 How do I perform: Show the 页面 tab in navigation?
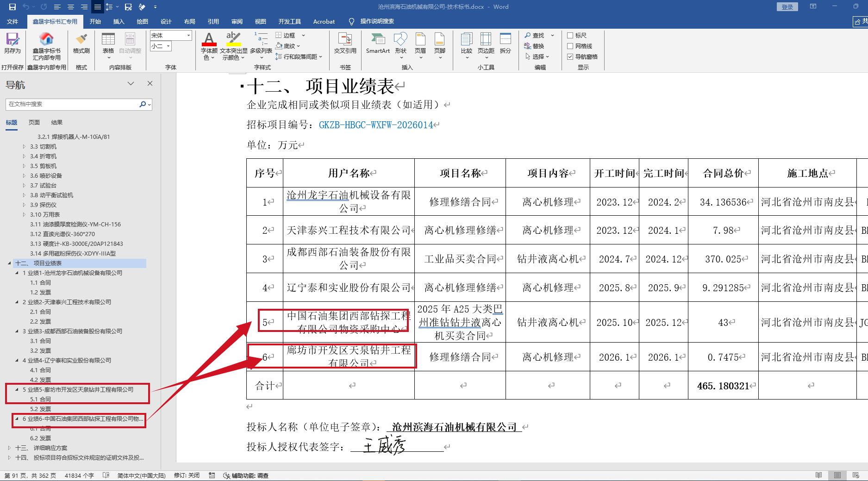click(34, 122)
